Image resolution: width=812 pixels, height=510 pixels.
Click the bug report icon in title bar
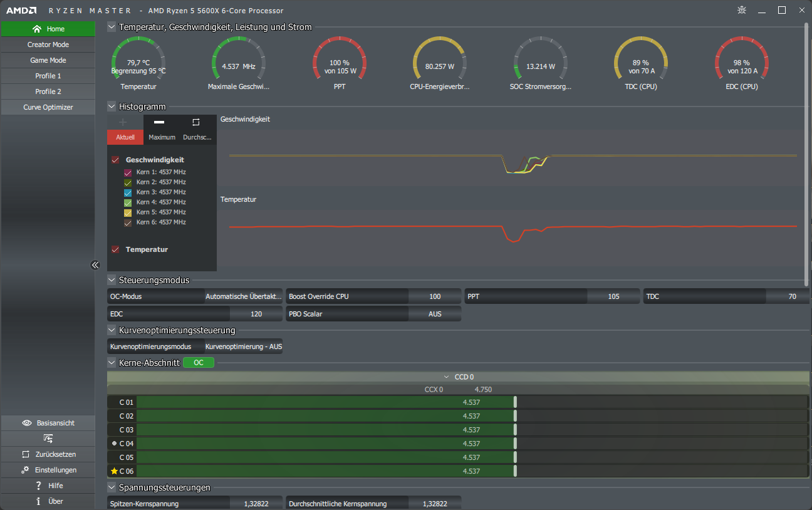[742, 10]
